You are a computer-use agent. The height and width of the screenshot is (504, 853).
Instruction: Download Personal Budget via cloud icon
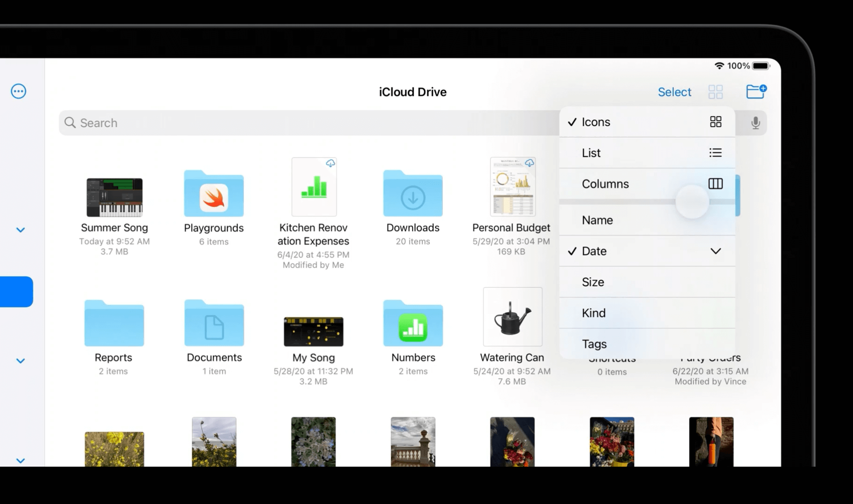click(529, 163)
